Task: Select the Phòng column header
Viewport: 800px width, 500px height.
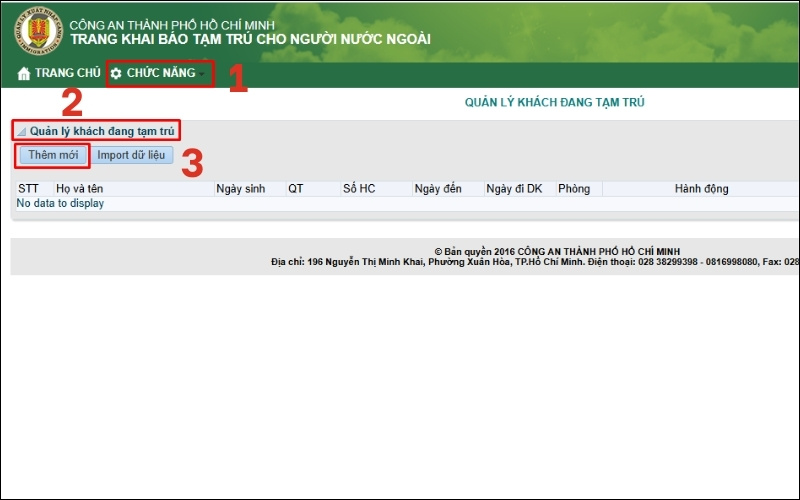Action: click(574, 189)
